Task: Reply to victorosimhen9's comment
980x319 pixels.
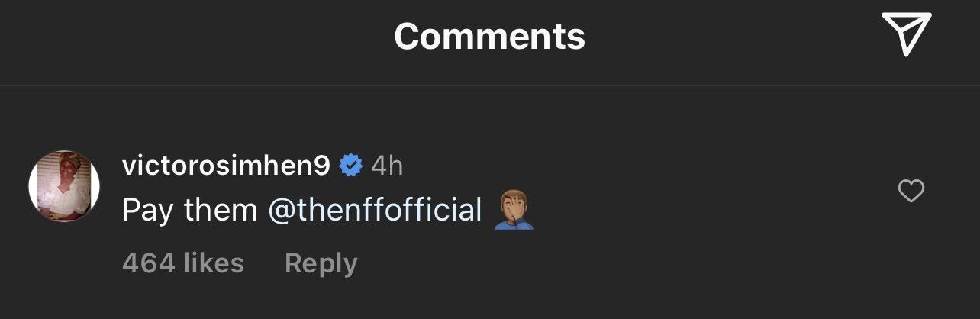Action: (x=321, y=263)
